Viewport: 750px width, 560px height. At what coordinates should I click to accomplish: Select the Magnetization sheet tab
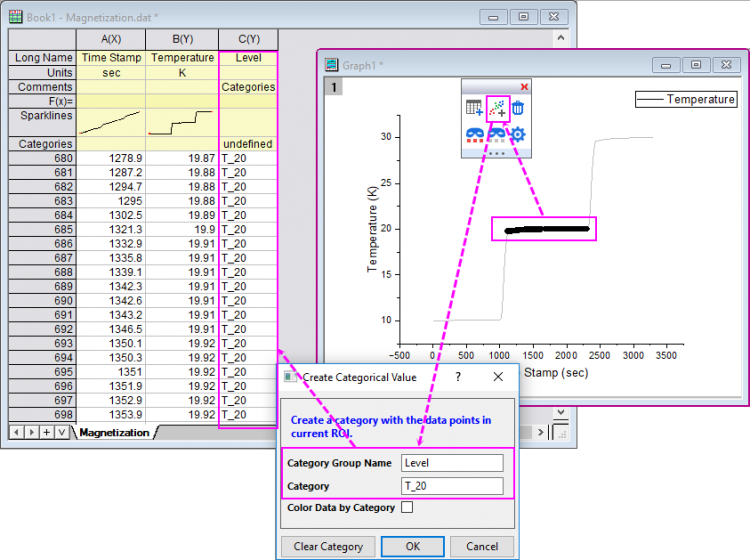pyautogui.click(x=114, y=432)
